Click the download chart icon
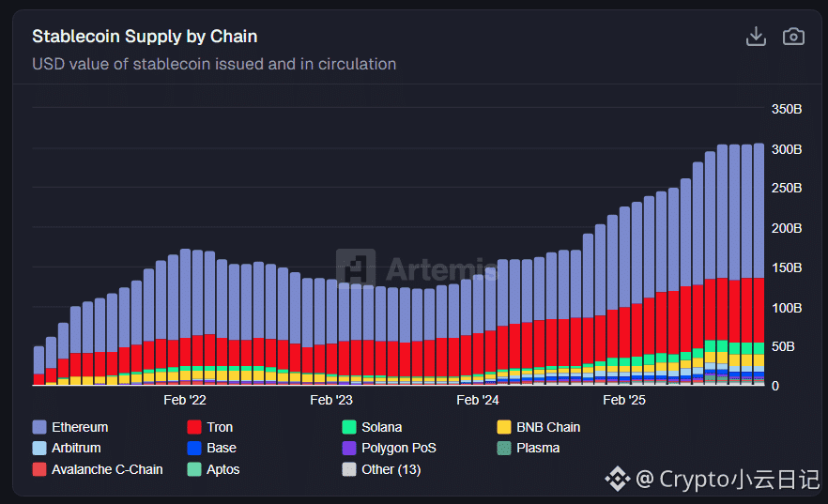828x504 pixels. [x=756, y=37]
